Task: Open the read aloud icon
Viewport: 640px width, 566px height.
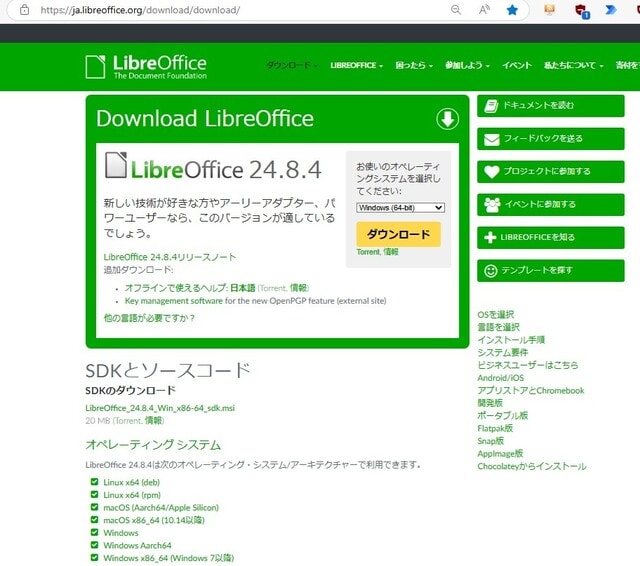Action: point(484,10)
